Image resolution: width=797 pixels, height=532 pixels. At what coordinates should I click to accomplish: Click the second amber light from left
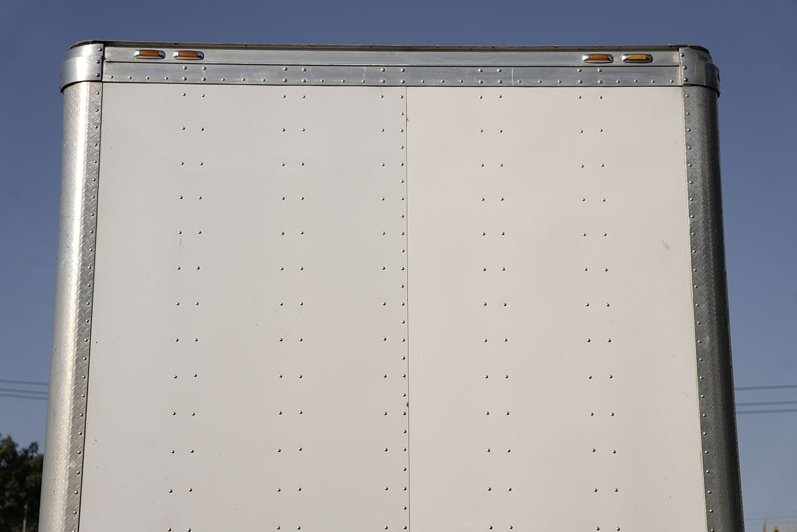188,55
